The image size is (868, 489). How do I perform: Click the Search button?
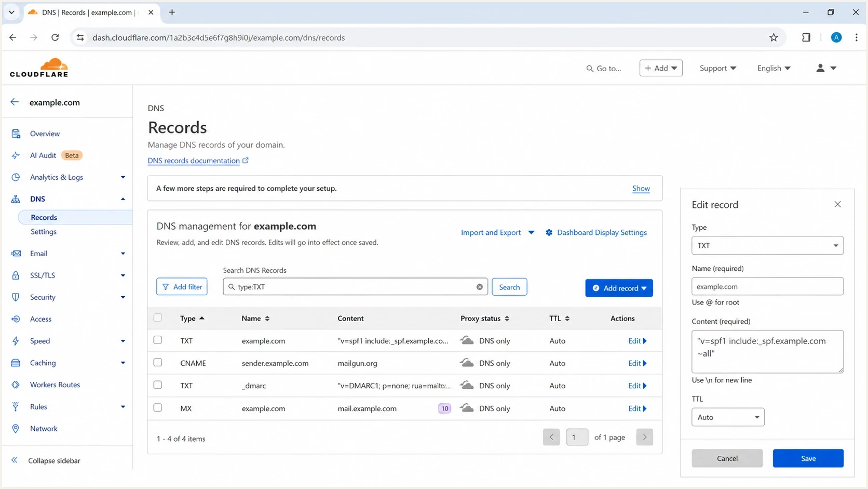(x=509, y=287)
